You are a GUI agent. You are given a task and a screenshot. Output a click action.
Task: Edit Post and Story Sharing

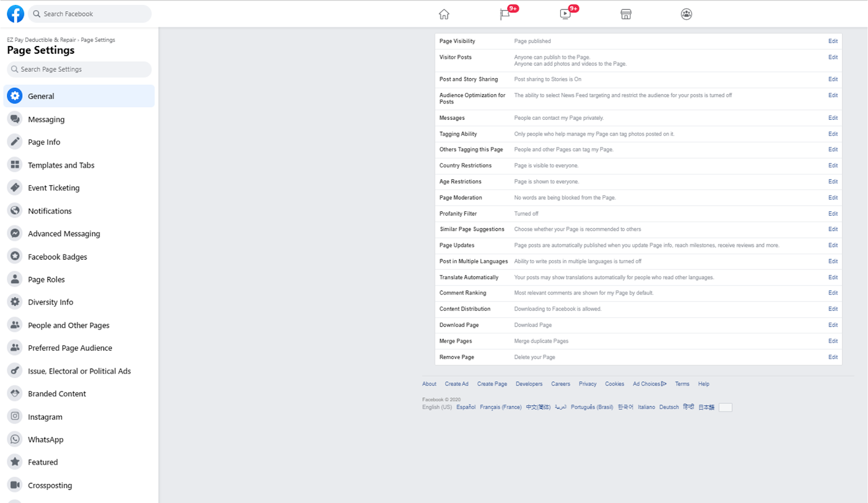833,79
